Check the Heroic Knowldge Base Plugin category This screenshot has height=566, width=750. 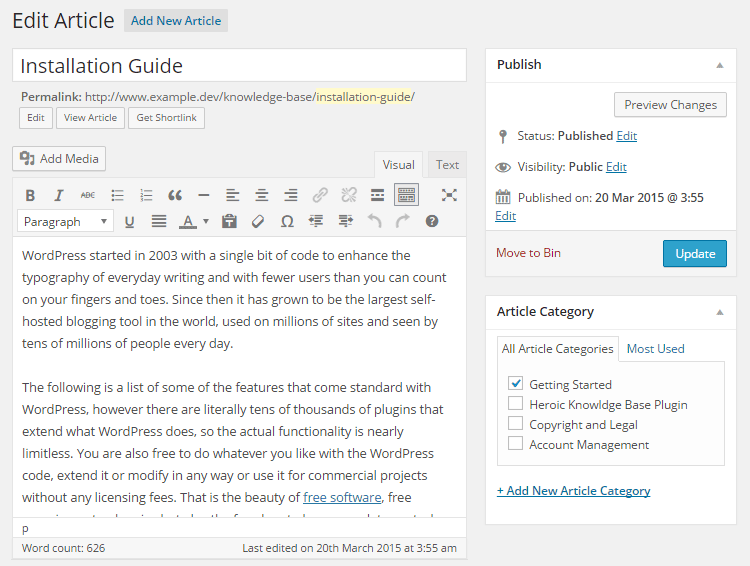coord(516,403)
